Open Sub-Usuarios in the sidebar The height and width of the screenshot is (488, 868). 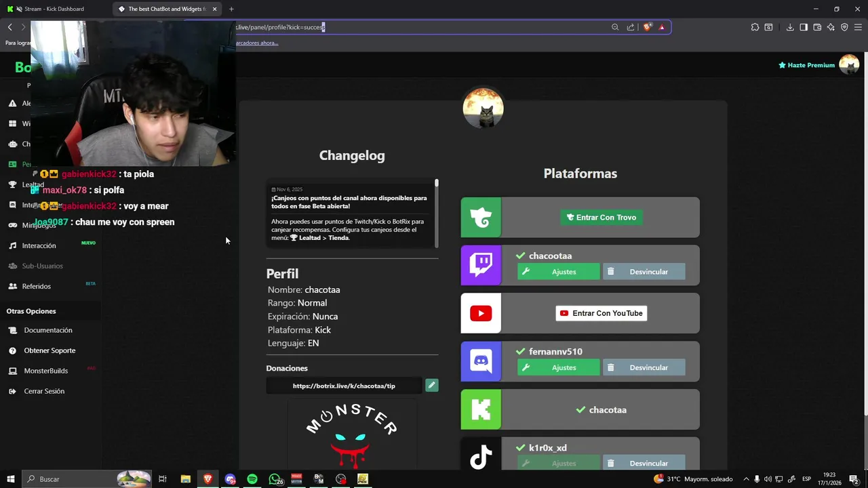pos(42,266)
